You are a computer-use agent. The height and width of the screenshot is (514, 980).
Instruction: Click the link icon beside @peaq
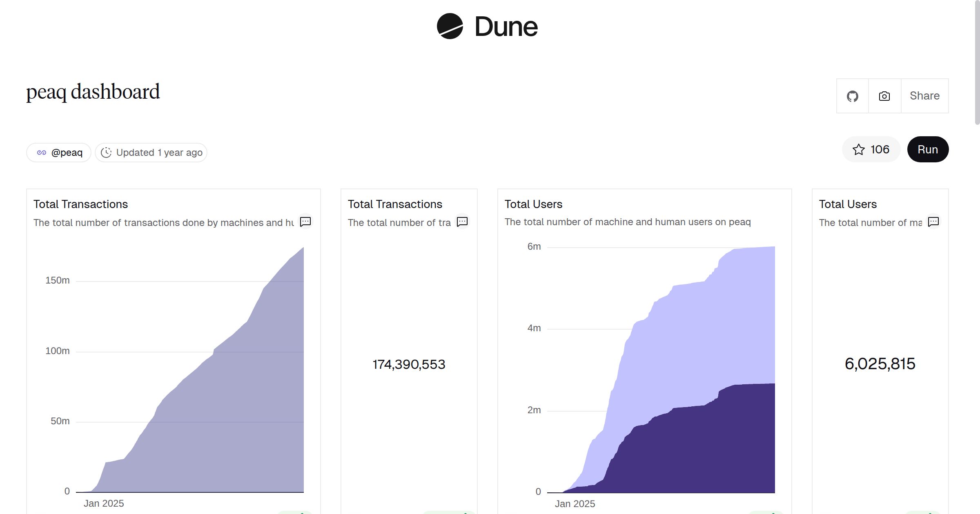(x=41, y=152)
